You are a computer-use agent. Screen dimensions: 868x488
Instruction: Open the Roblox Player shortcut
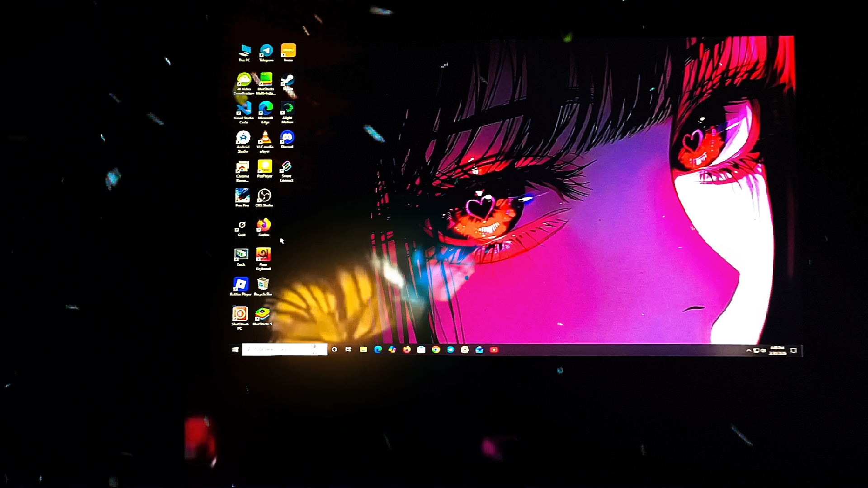tap(241, 286)
